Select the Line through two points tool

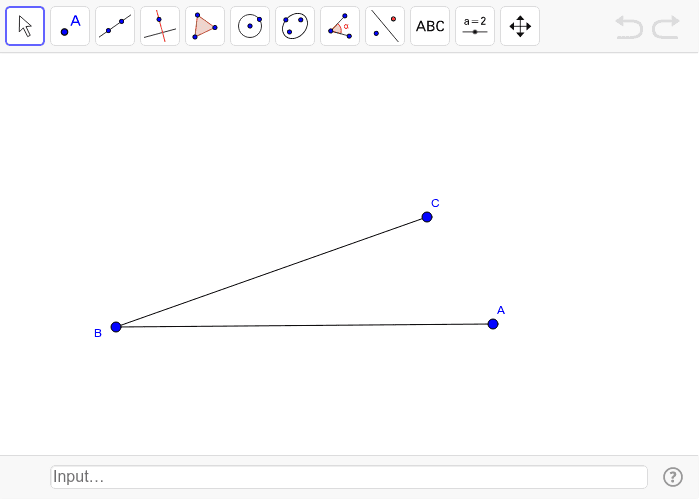pyautogui.click(x=115, y=26)
